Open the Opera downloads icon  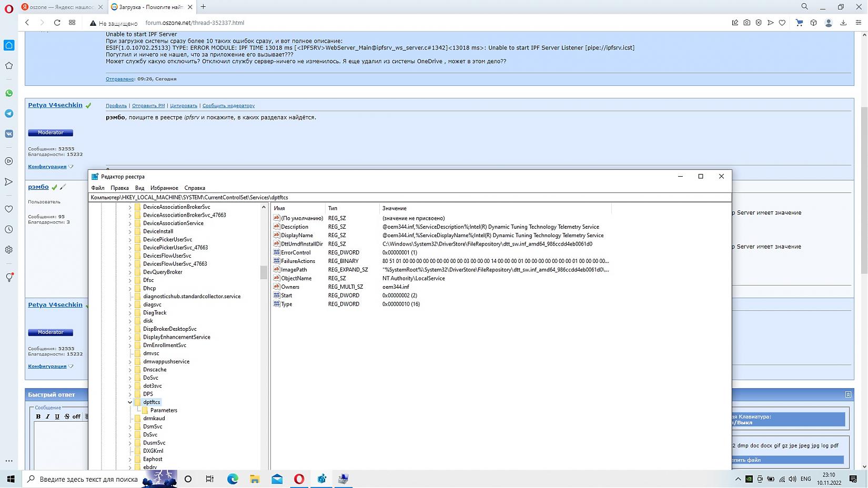[x=843, y=23]
